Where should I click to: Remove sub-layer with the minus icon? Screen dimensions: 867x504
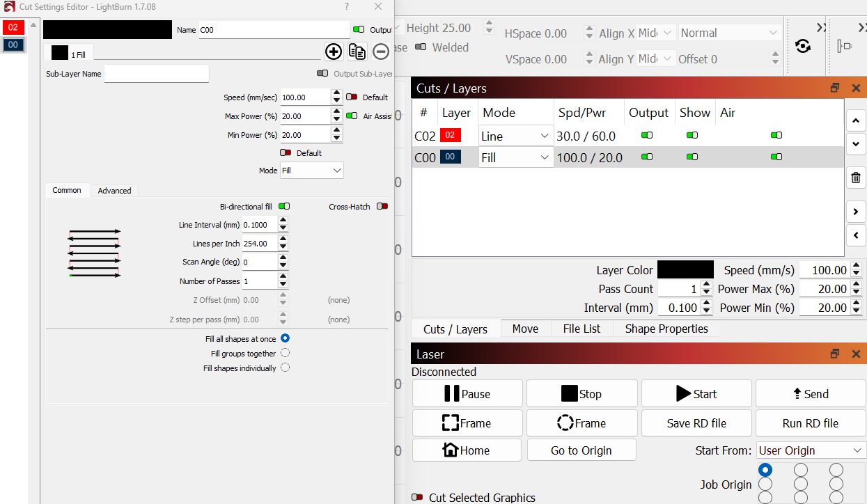(x=381, y=52)
